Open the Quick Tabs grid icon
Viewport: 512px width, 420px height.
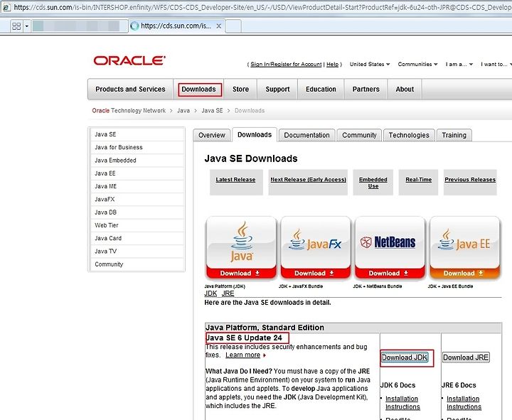pos(16,26)
